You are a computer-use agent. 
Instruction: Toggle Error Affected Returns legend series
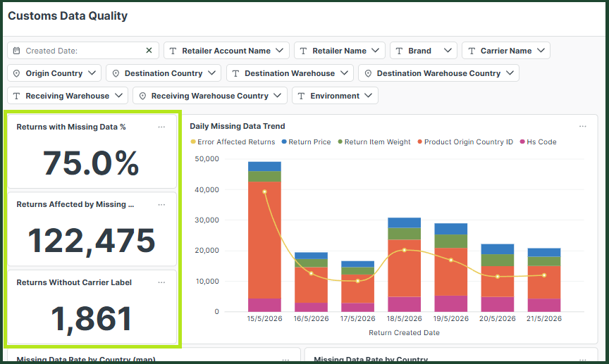coord(233,142)
